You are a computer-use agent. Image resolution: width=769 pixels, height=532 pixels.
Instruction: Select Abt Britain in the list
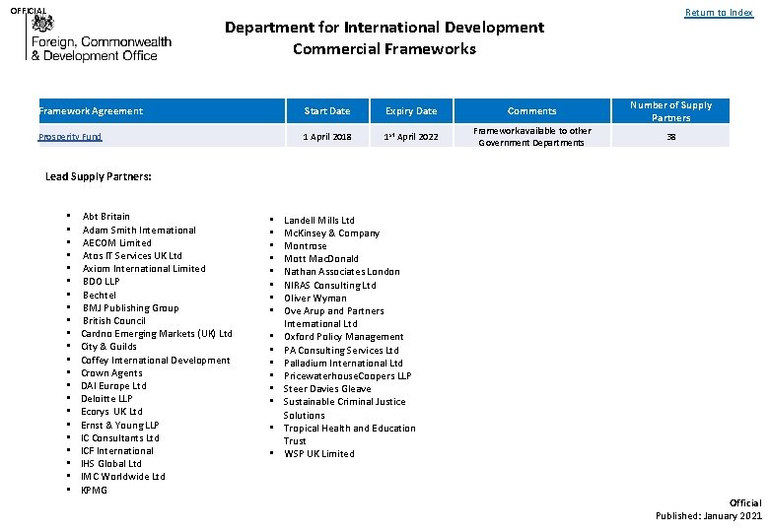(105, 217)
